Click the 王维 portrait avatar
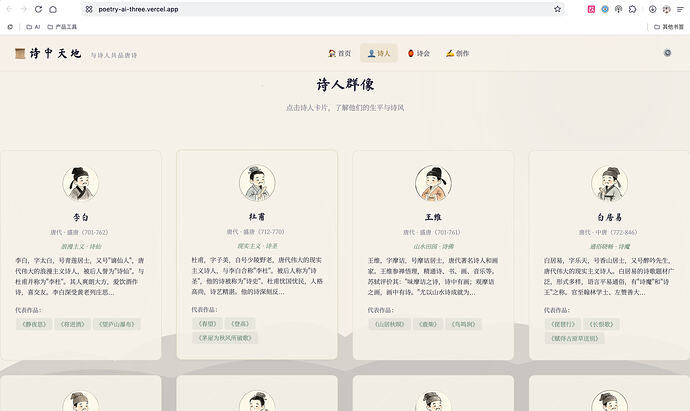 pyautogui.click(x=433, y=183)
